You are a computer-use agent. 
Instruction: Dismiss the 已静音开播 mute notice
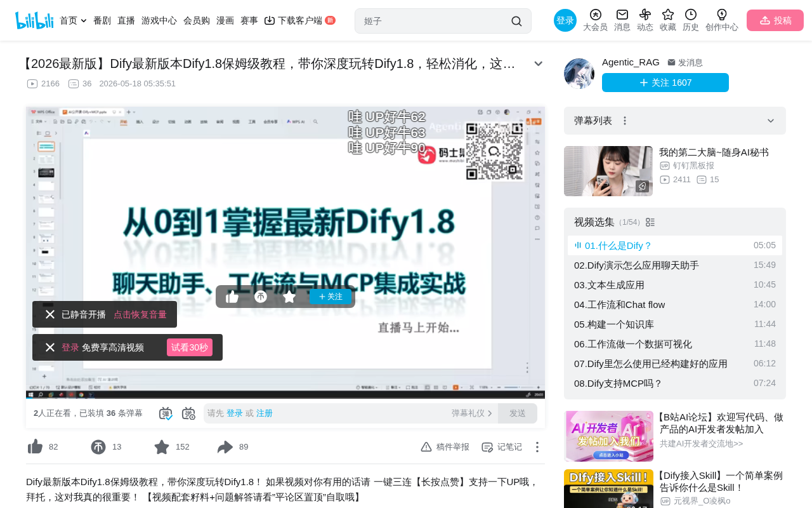tap(50, 314)
